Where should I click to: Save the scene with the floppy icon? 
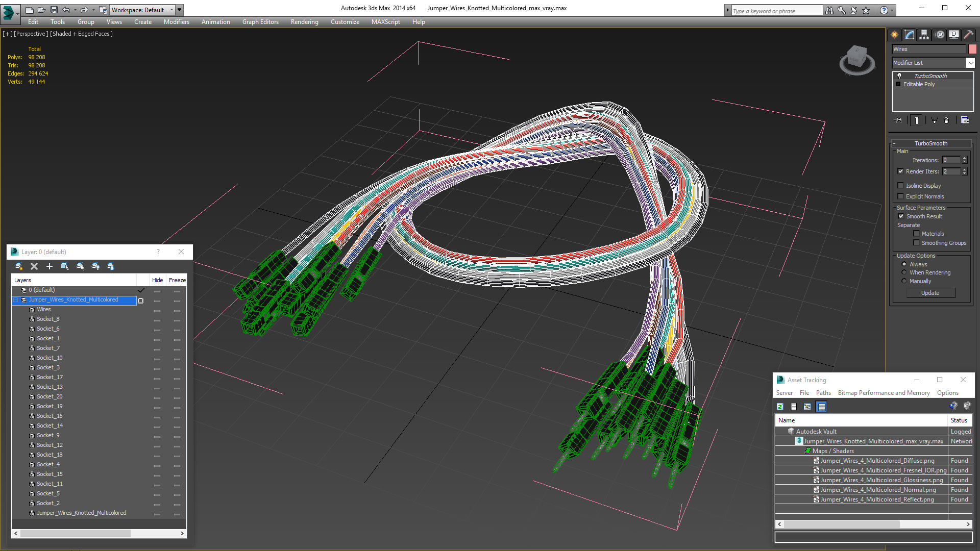(x=54, y=10)
